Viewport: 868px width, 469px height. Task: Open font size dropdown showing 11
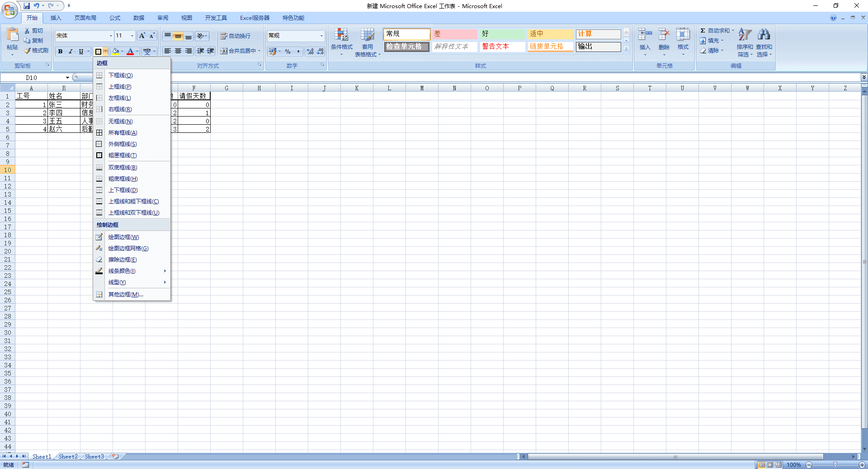pos(132,36)
